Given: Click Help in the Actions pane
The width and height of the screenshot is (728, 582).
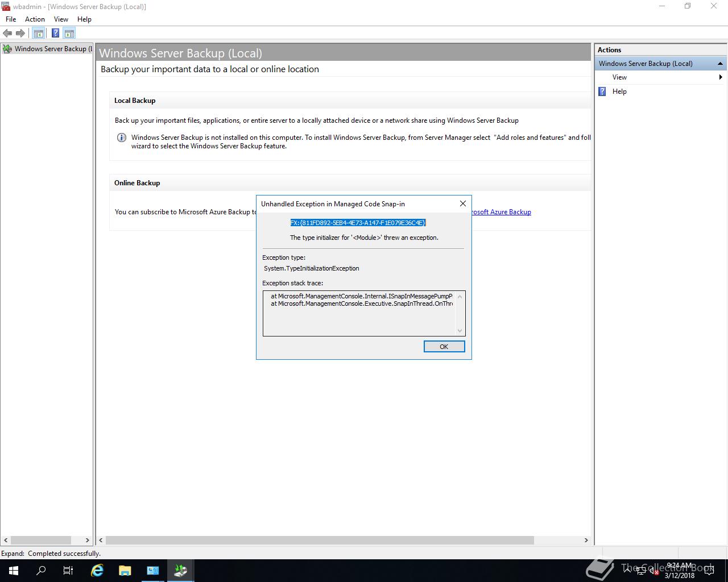Looking at the screenshot, I should pyautogui.click(x=619, y=92).
